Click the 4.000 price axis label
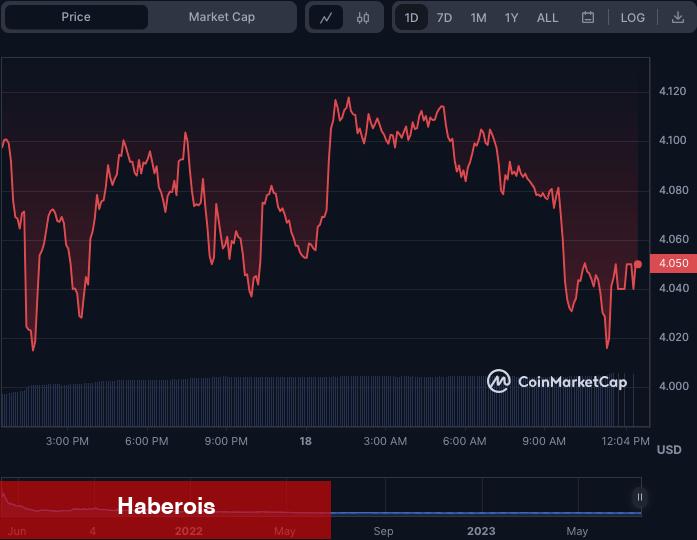Screen dimensions: 697x540 (x=673, y=386)
